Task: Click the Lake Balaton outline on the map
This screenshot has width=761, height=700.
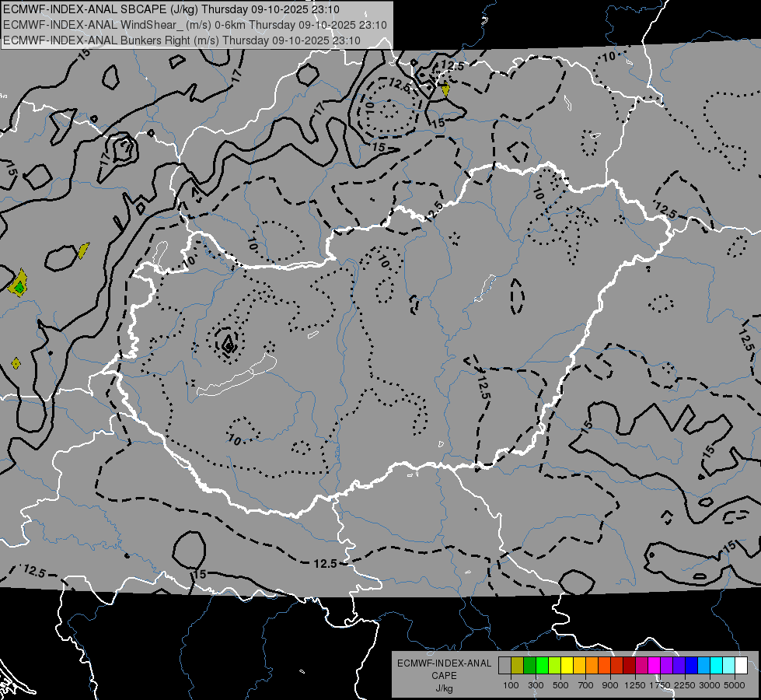Action: (x=237, y=375)
